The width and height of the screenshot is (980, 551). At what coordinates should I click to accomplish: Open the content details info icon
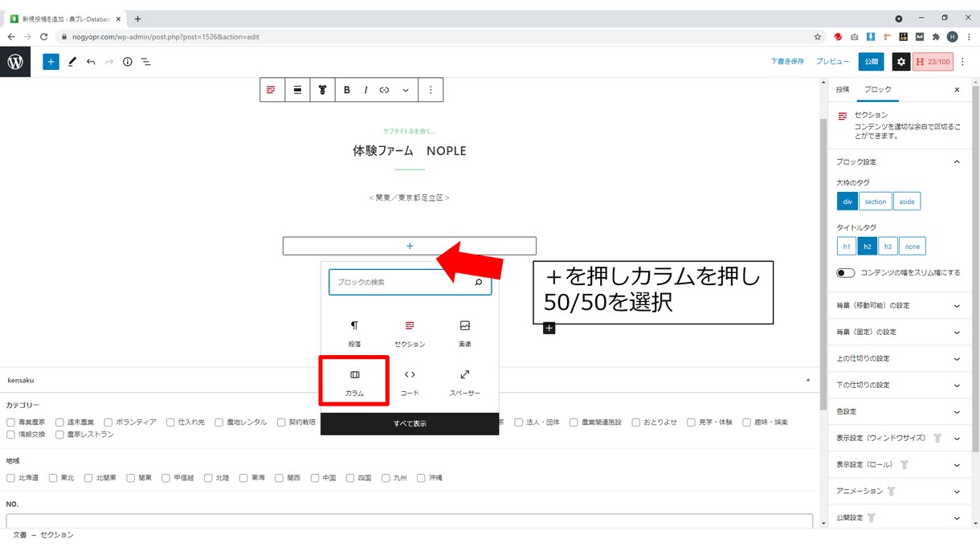pyautogui.click(x=127, y=62)
